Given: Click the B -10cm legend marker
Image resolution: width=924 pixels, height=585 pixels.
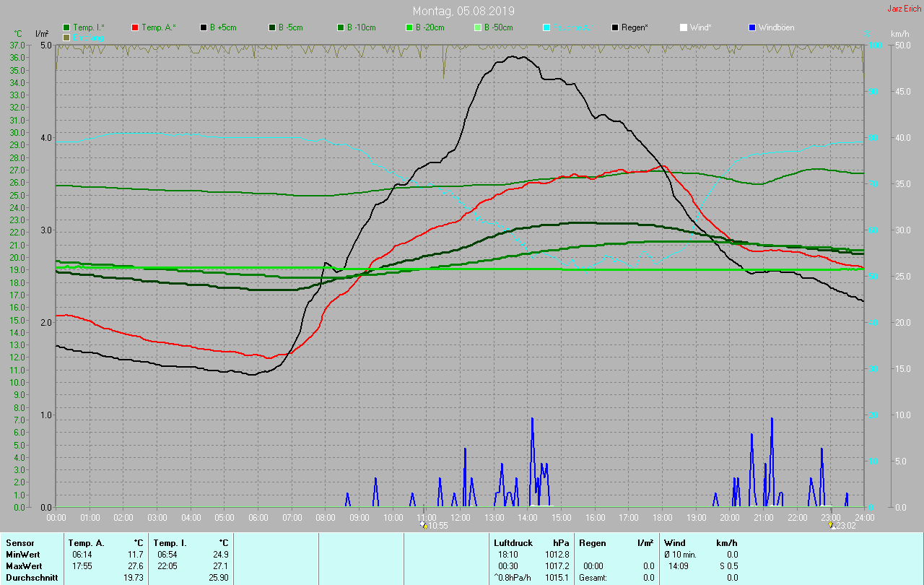Looking at the screenshot, I should coord(341,27).
